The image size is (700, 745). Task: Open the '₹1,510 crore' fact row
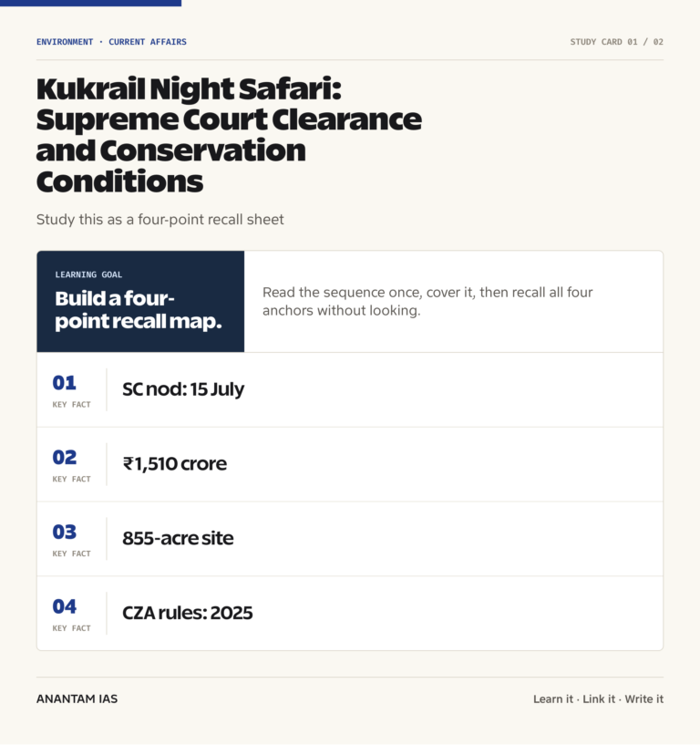click(350, 464)
